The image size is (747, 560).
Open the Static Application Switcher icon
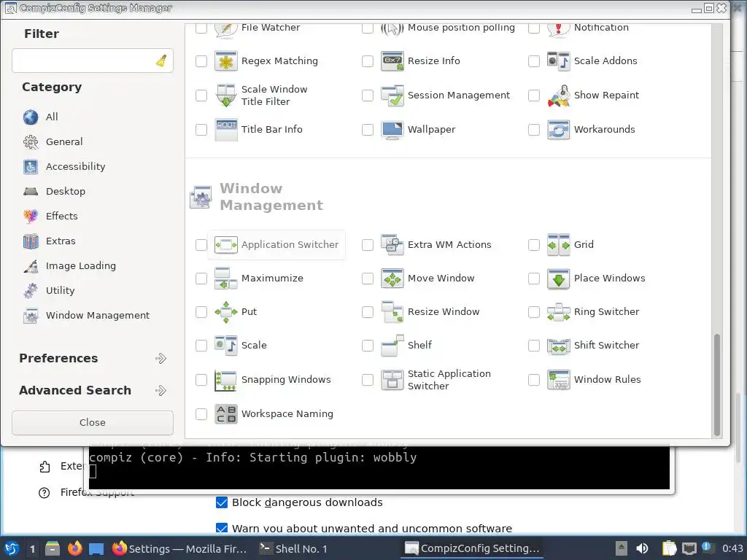(392, 380)
